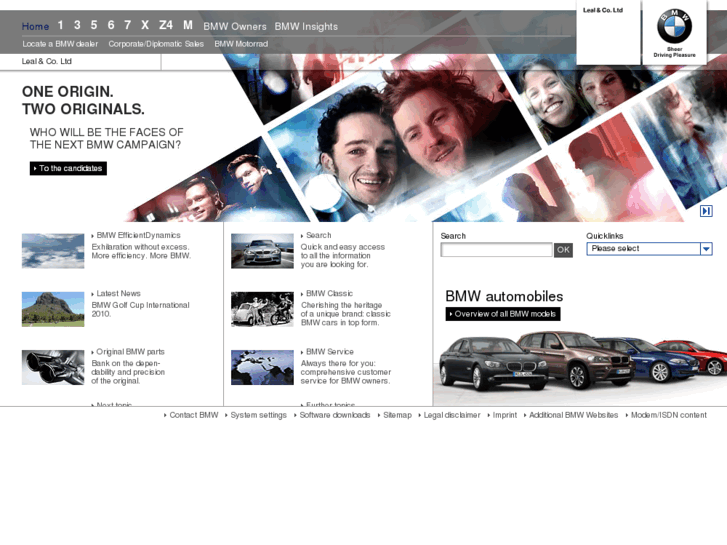Open Software downloads footer link
Screen dimensions: 727x545
point(335,415)
